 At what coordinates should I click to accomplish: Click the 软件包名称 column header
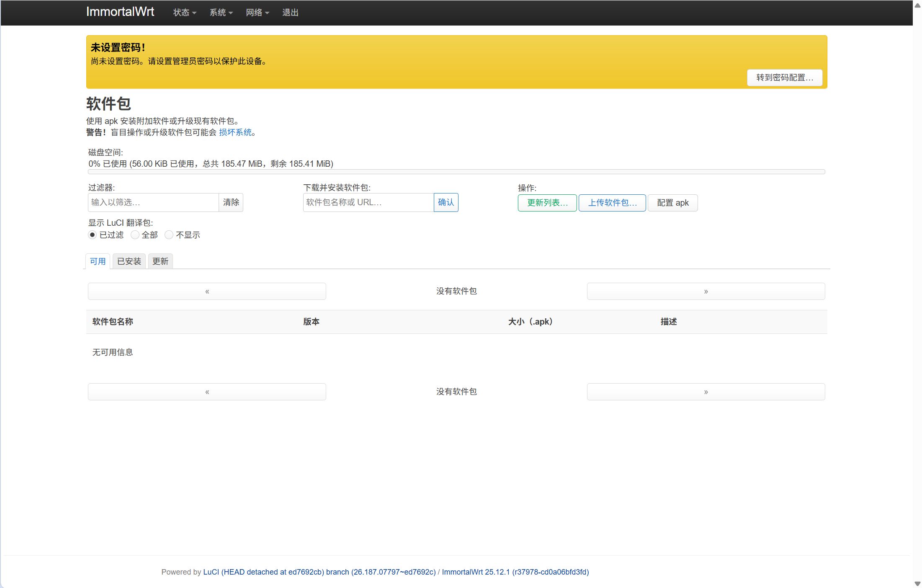point(113,322)
